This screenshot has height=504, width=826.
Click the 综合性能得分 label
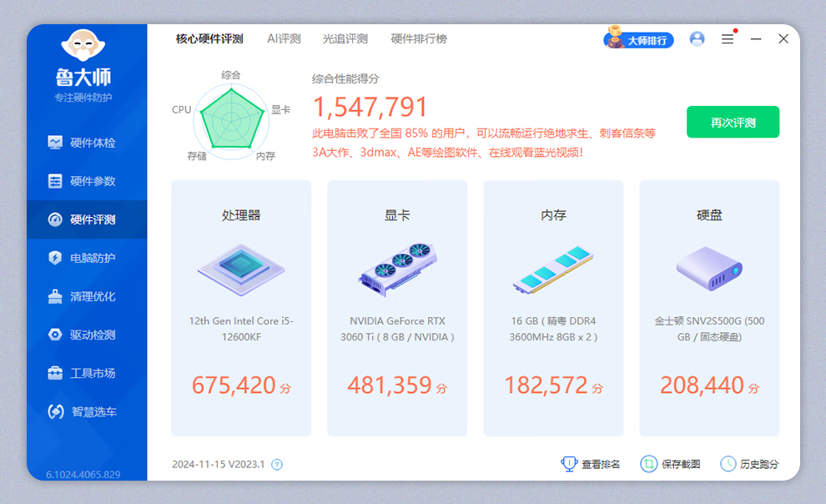[x=345, y=79]
